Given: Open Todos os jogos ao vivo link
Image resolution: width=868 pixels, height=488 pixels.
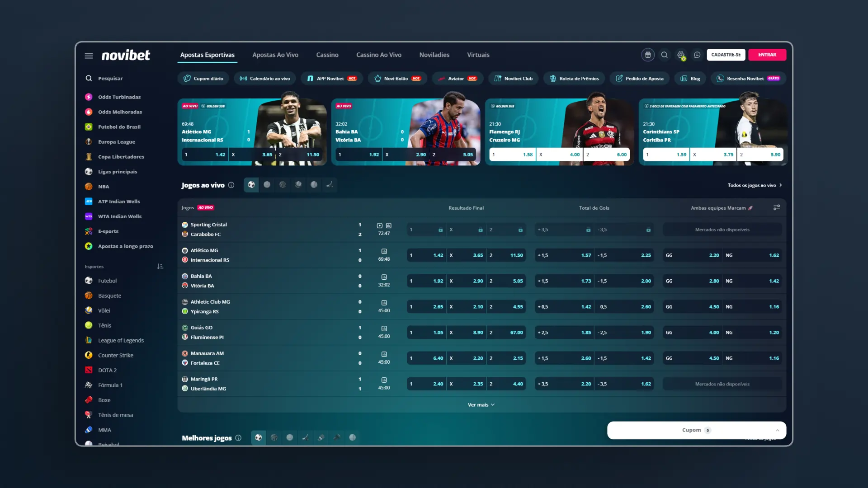Looking at the screenshot, I should [754, 185].
